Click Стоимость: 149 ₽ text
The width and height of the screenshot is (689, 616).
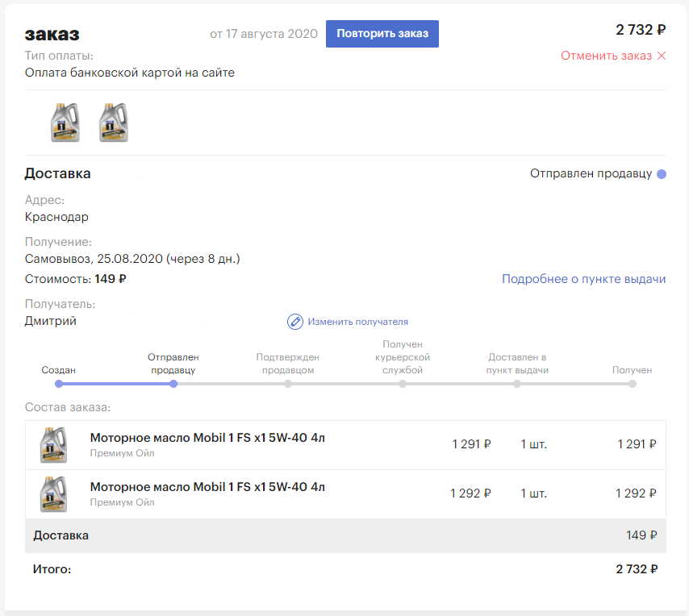(x=76, y=279)
